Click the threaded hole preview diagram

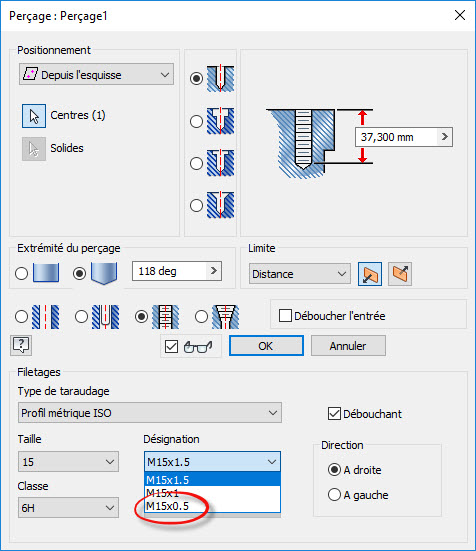301,144
